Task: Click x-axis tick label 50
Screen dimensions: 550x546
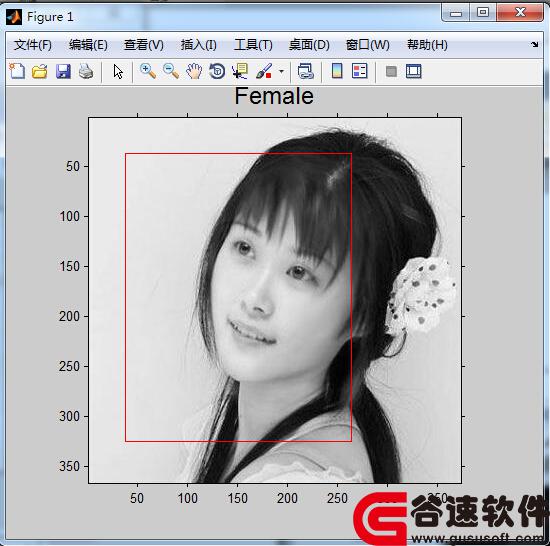Action: 137,498
